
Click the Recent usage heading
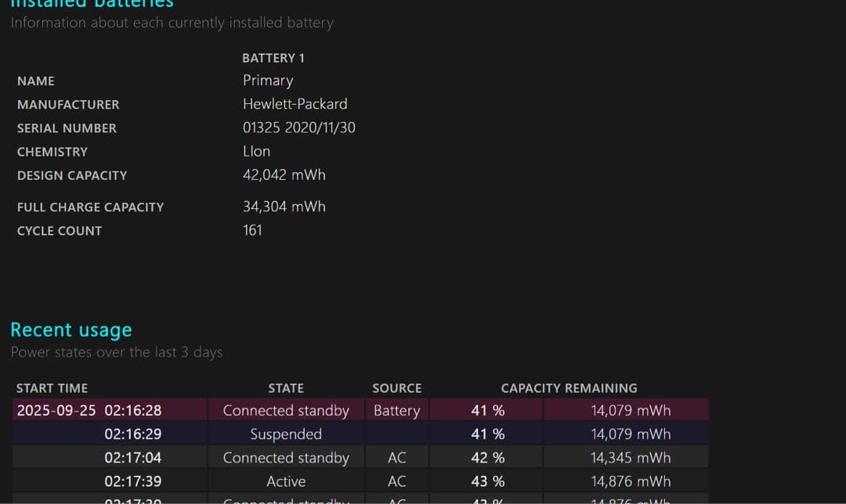(x=71, y=329)
